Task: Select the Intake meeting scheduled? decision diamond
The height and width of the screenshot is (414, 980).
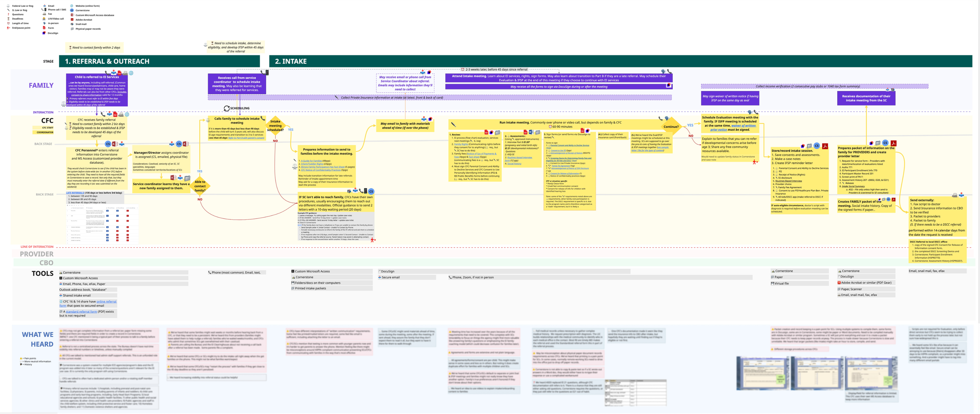Action: (275, 126)
